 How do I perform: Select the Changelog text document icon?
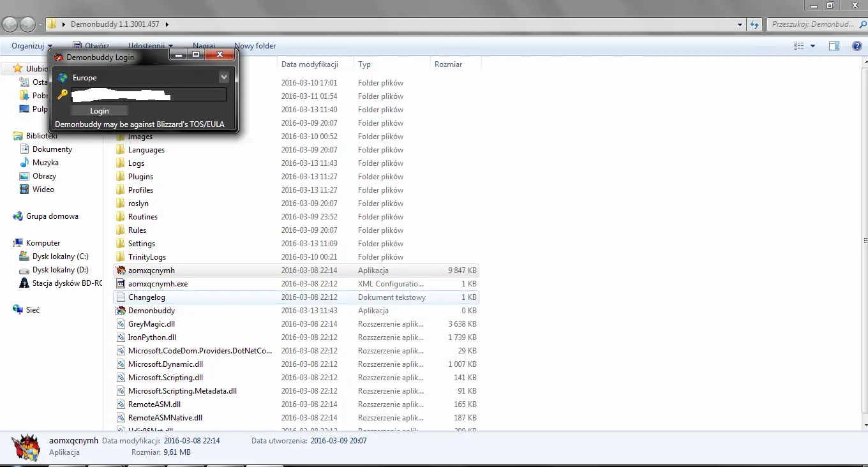[x=121, y=297]
